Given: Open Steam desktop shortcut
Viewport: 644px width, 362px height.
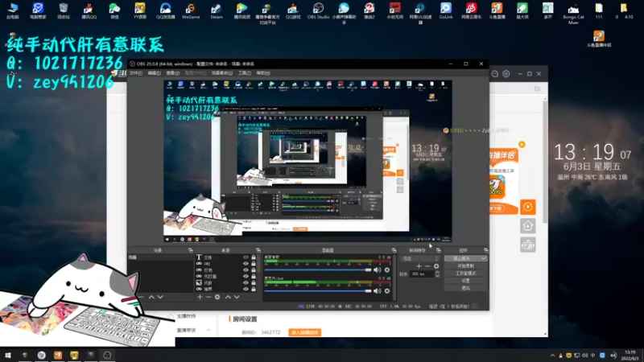Looking at the screenshot, I should pyautogui.click(x=216, y=10).
